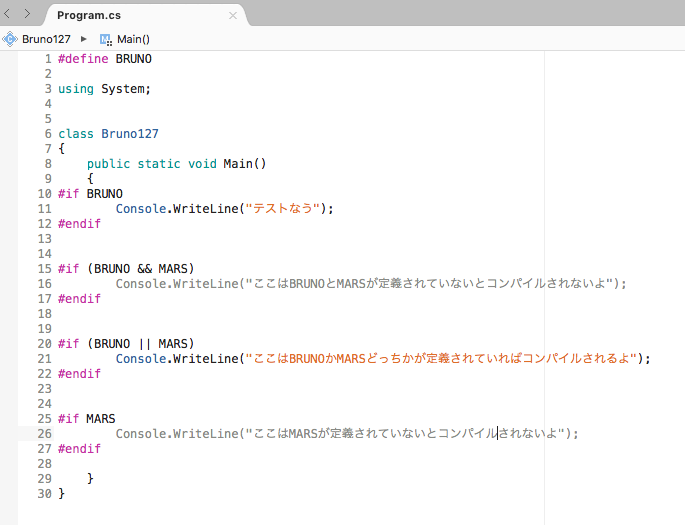Go back with the left navigation arrow
This screenshot has width=685, height=525.
[x=7, y=14]
